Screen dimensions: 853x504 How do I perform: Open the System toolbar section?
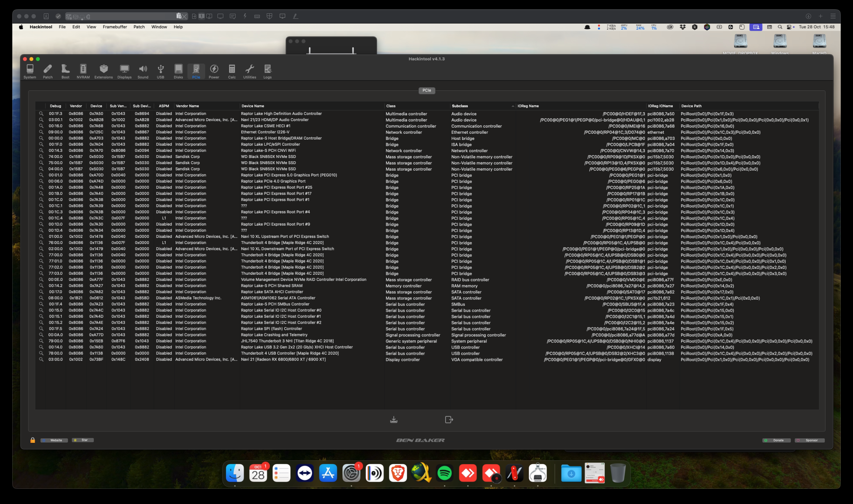[30, 71]
